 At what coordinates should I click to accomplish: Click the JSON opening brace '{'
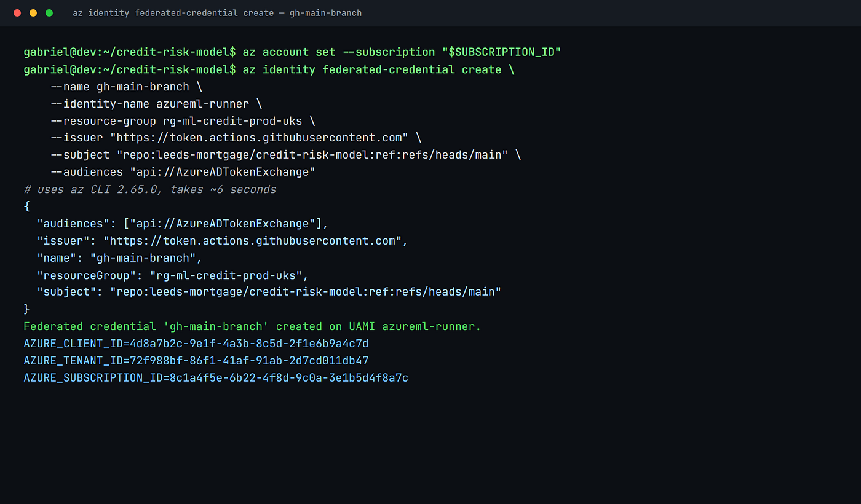[x=26, y=207]
